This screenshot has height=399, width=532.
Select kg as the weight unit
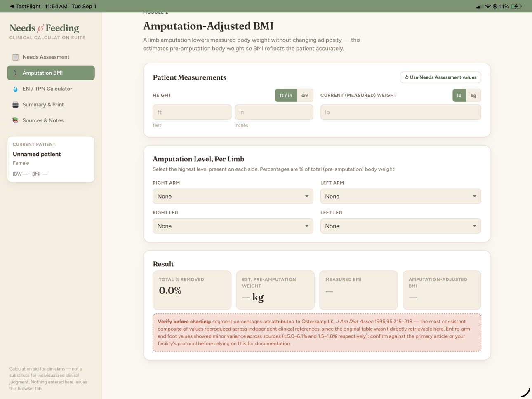coord(473,95)
